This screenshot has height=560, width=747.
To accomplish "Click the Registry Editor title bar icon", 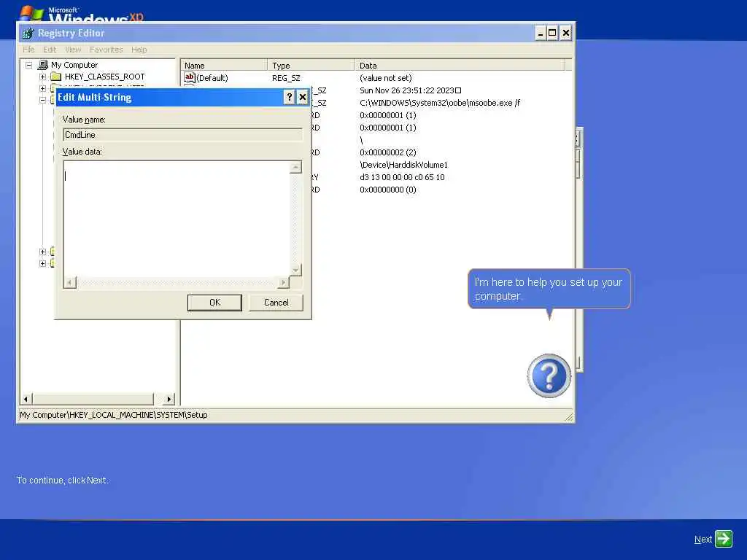I will pos(28,34).
